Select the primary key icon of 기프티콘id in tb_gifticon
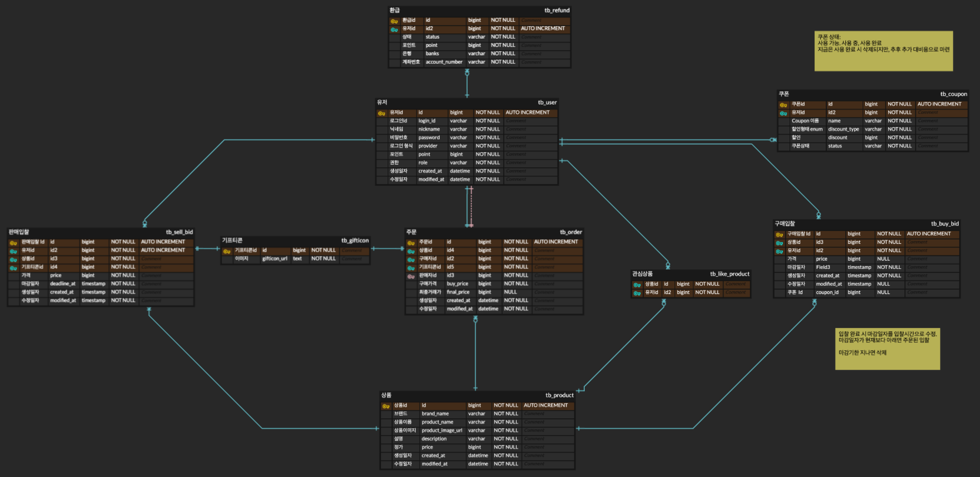This screenshot has width=980, height=477. 227,251
